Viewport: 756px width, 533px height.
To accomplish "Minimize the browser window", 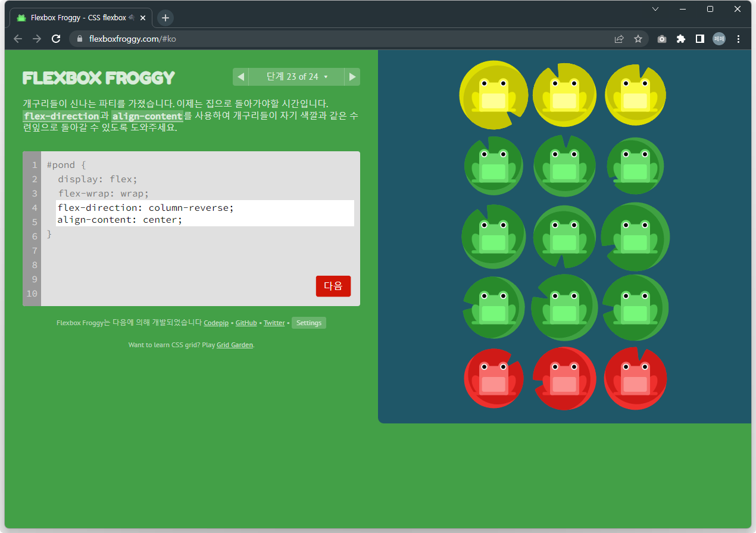I will click(683, 9).
